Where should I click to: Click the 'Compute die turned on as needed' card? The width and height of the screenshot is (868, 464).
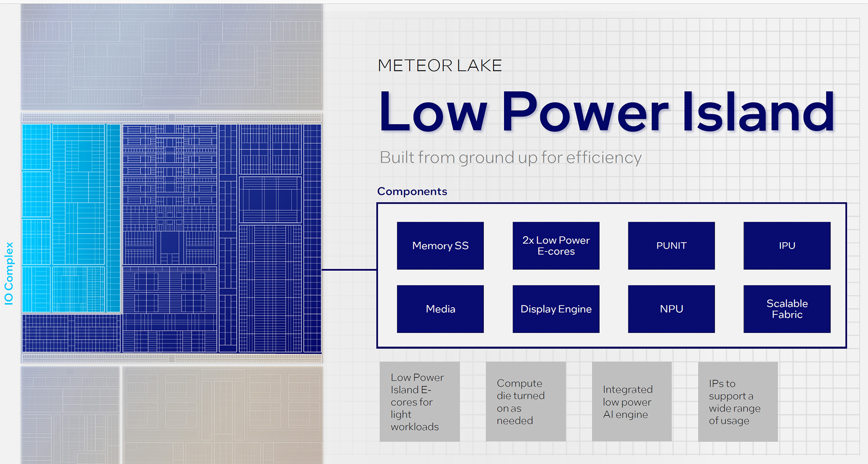pyautogui.click(x=526, y=402)
